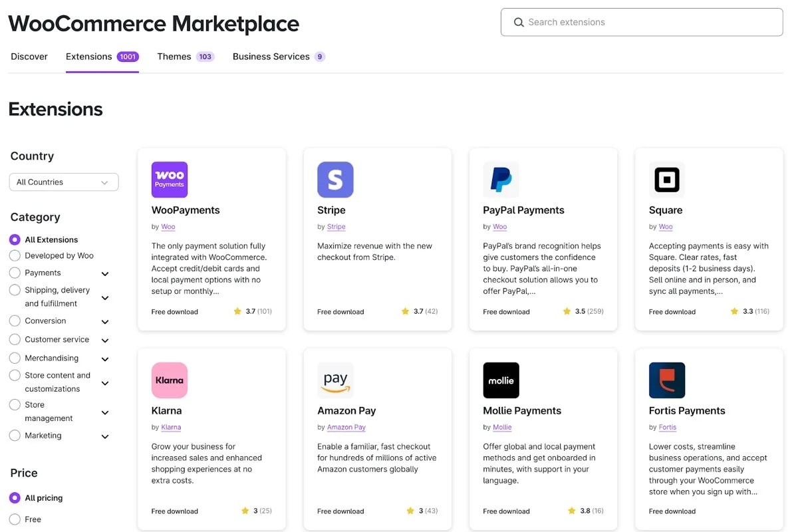Select the Marketing category radio button
Image resolution: width=798 pixels, height=532 pixels.
pyautogui.click(x=15, y=436)
